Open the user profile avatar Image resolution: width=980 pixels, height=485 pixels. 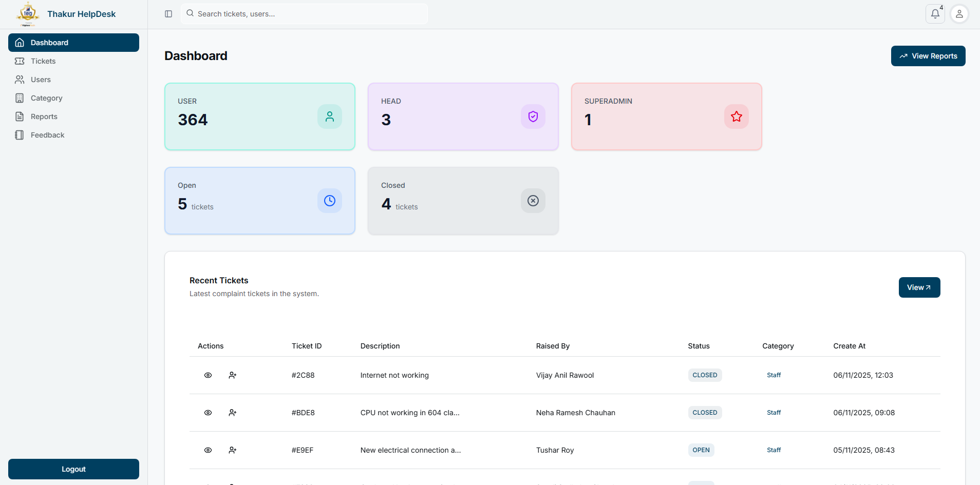coord(959,14)
